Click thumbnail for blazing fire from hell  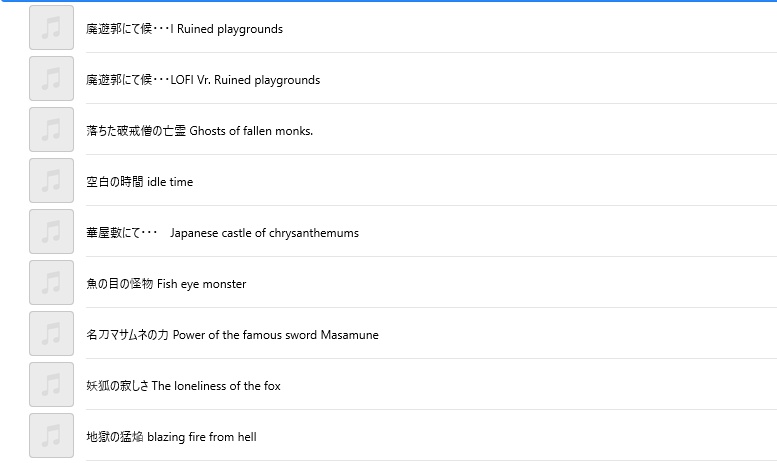click(x=51, y=436)
